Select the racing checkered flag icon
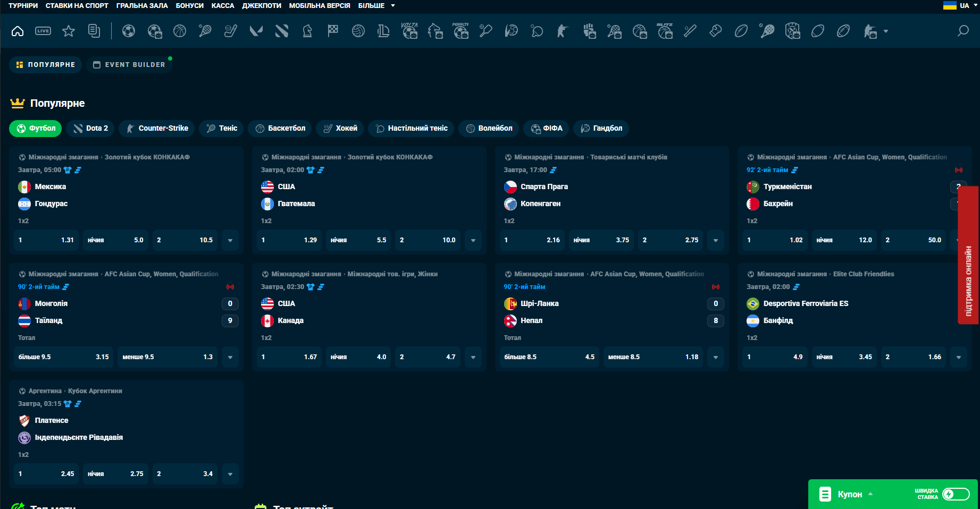Viewport: 980px width, 509px height. click(333, 31)
